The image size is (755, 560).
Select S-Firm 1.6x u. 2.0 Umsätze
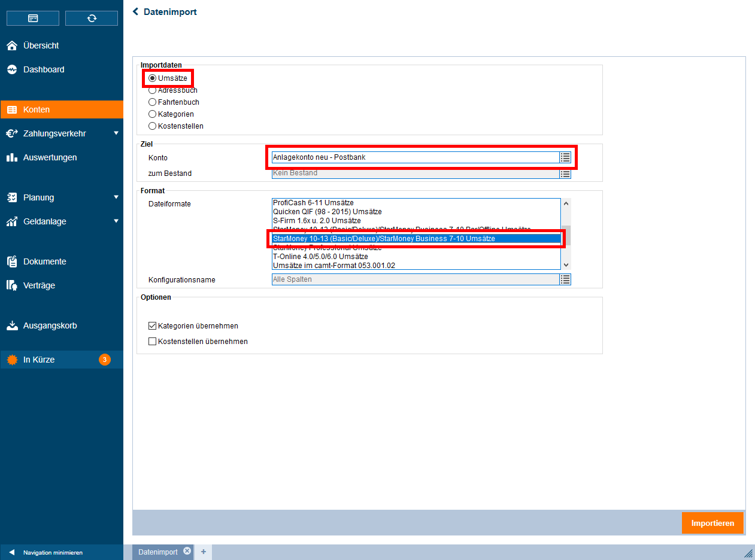416,221
